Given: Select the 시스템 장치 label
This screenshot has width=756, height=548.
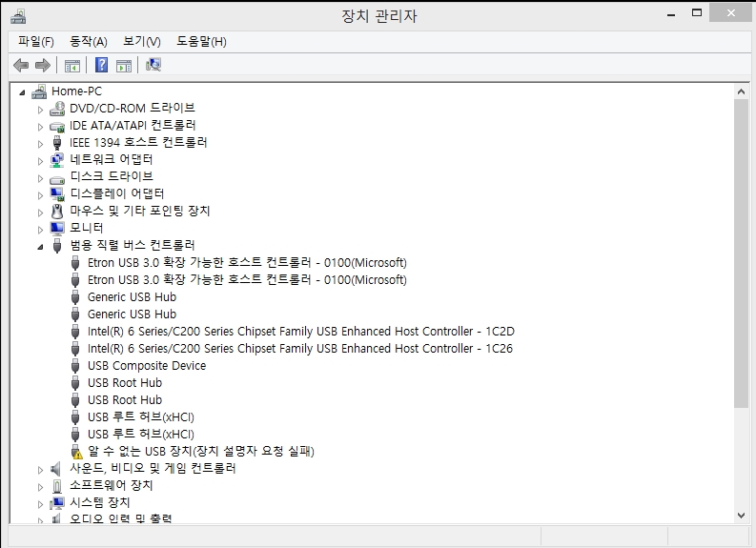Looking at the screenshot, I should [100, 502].
